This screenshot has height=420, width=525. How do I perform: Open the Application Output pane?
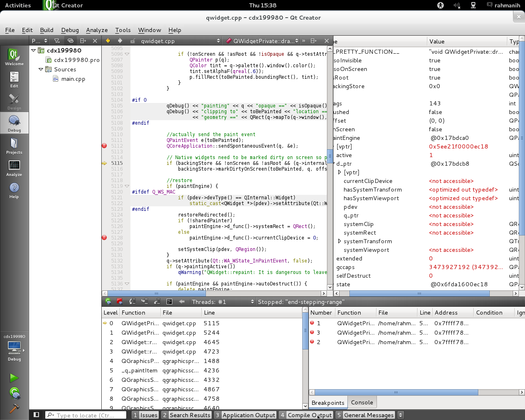click(245, 415)
